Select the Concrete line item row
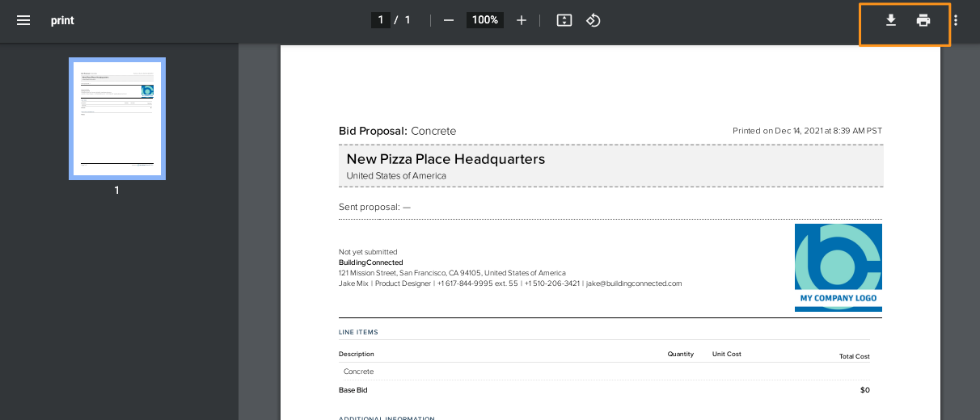The height and width of the screenshot is (420, 980). pos(359,372)
